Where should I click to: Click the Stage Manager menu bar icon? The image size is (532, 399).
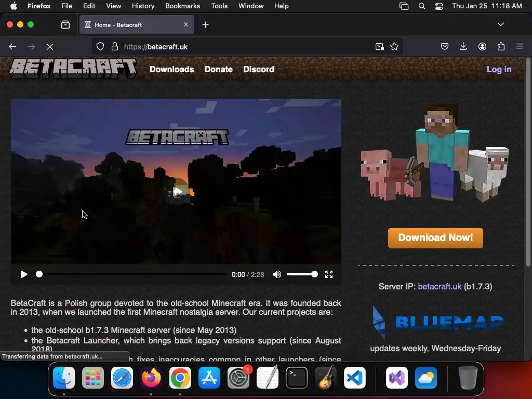click(404, 6)
